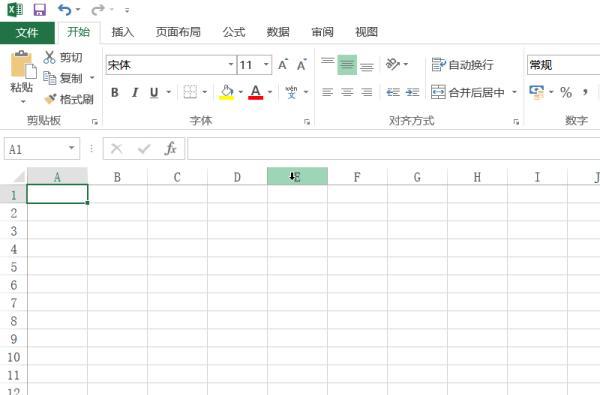Select 格式刷 (Format Painter)

(69, 100)
